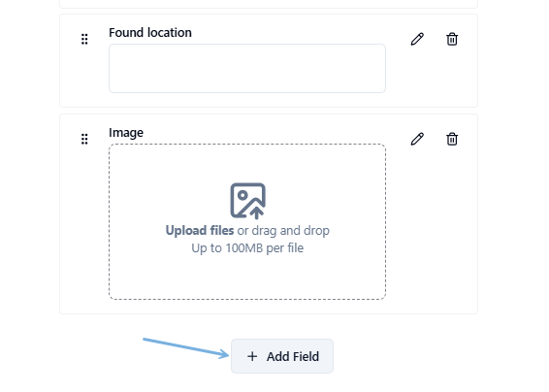549x392 pixels.
Task: Click the Add Field button label
Action: [x=293, y=357]
